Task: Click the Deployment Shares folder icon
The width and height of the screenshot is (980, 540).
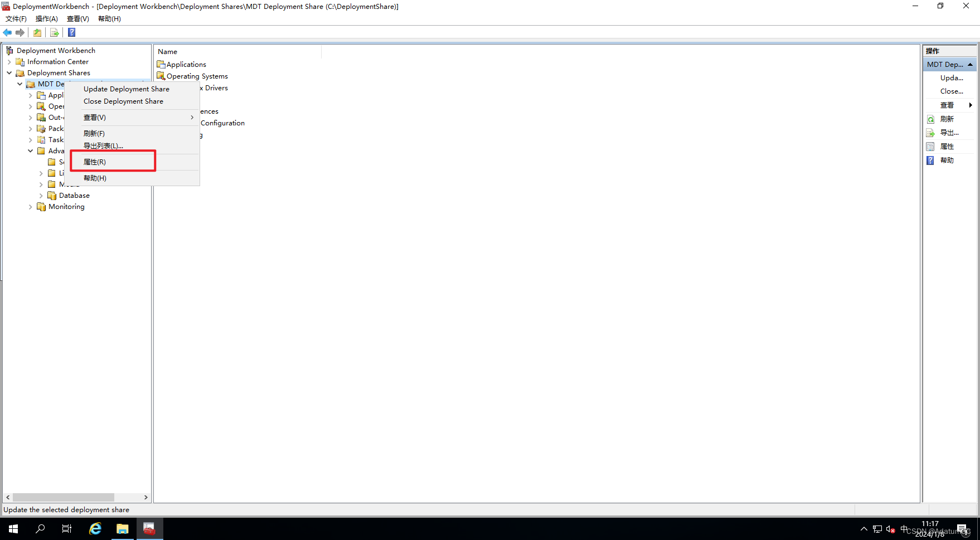Action: point(21,73)
